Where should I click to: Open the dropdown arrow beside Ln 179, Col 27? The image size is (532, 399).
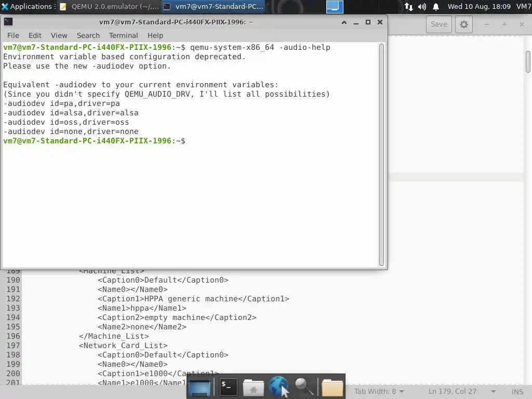[x=494, y=392]
